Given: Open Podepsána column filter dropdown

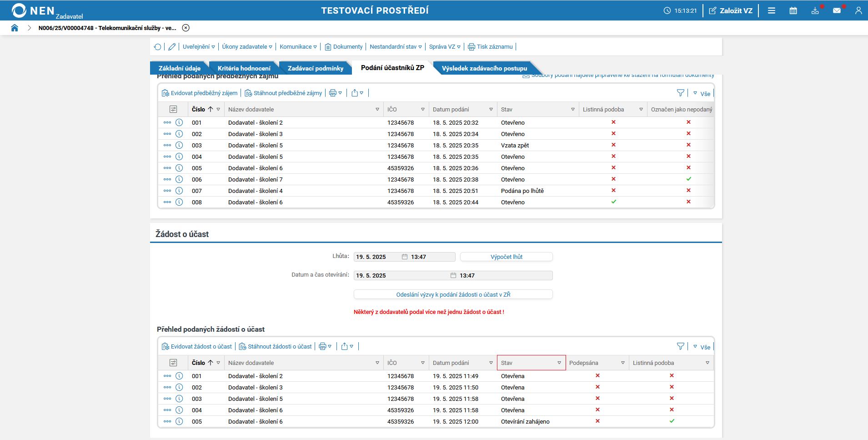Looking at the screenshot, I should point(623,363).
